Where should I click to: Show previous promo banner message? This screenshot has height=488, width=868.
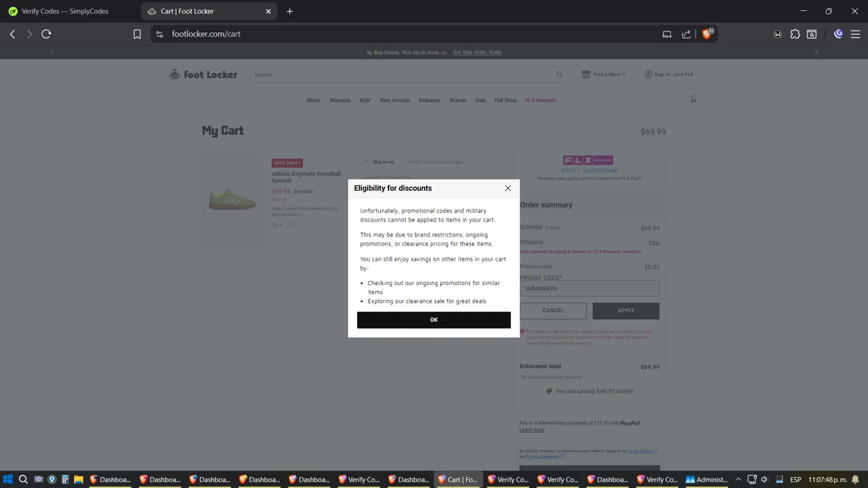coord(52,53)
